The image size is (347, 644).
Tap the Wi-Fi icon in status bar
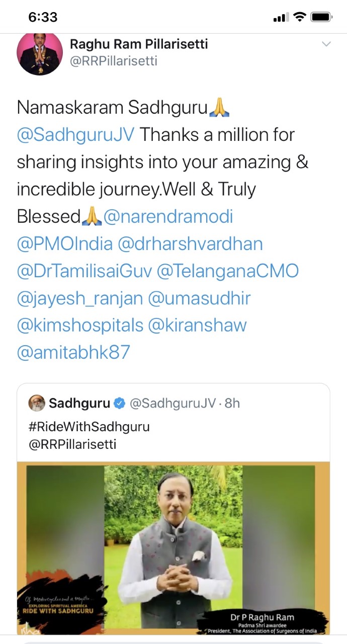(300, 17)
